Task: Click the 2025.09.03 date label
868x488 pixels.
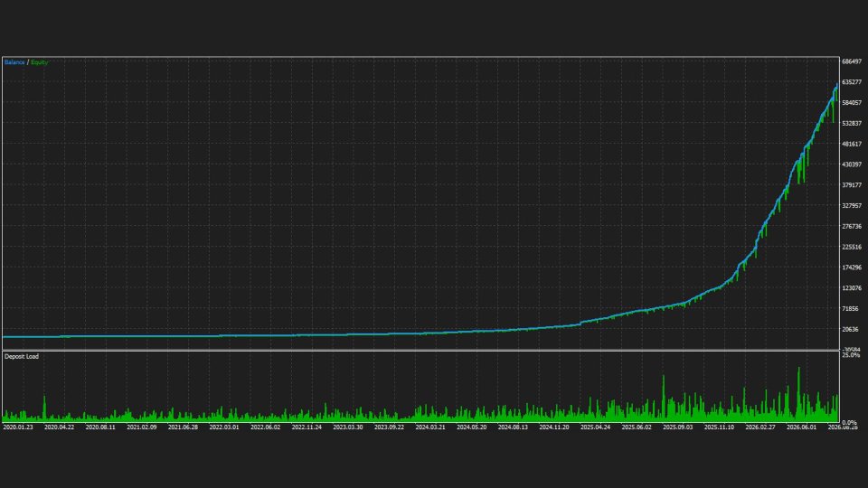Action: click(x=677, y=427)
